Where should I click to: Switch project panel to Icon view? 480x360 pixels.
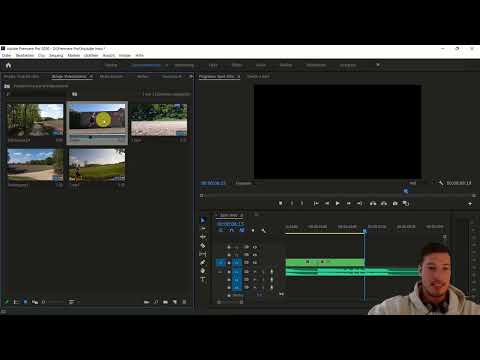25,302
